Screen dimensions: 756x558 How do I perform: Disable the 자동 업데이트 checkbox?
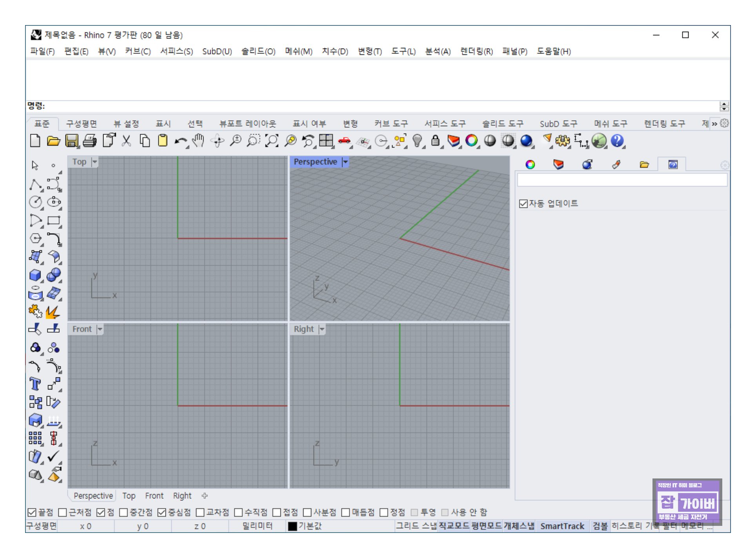point(523,204)
